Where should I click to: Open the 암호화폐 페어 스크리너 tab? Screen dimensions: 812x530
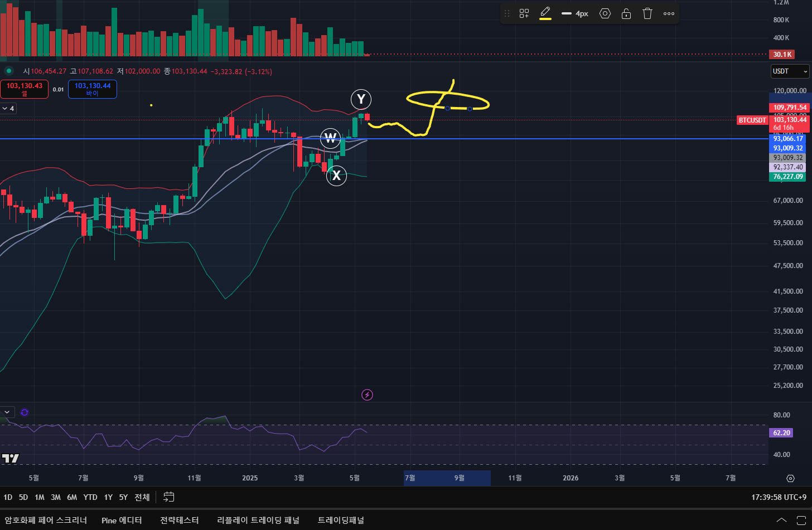coord(46,520)
